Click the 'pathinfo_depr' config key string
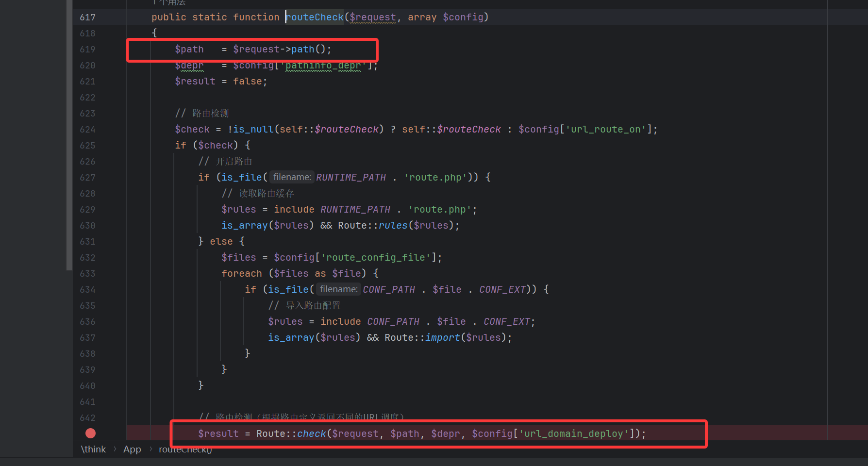The width and height of the screenshot is (868, 466). 323,66
